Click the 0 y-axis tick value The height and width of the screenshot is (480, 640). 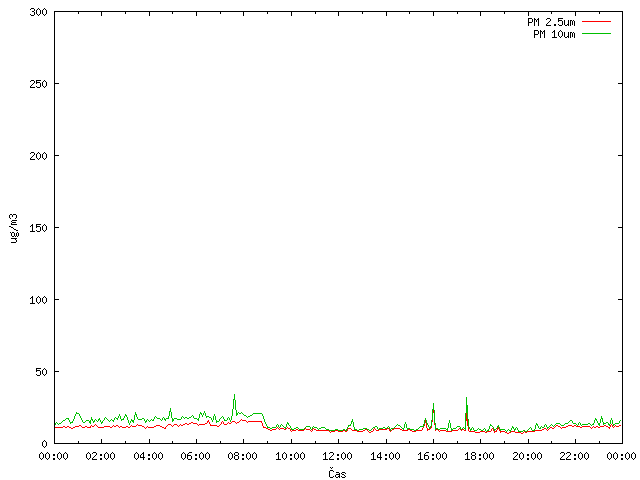click(x=44, y=444)
